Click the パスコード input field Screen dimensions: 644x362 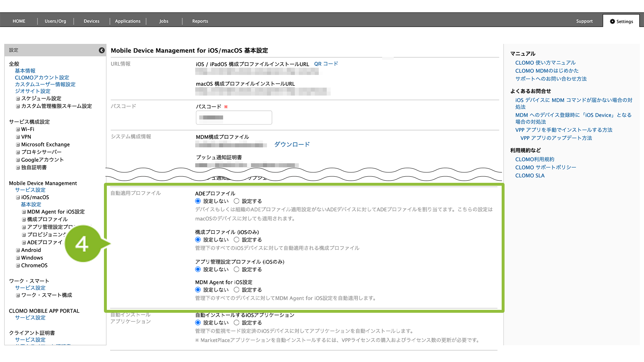234,118
